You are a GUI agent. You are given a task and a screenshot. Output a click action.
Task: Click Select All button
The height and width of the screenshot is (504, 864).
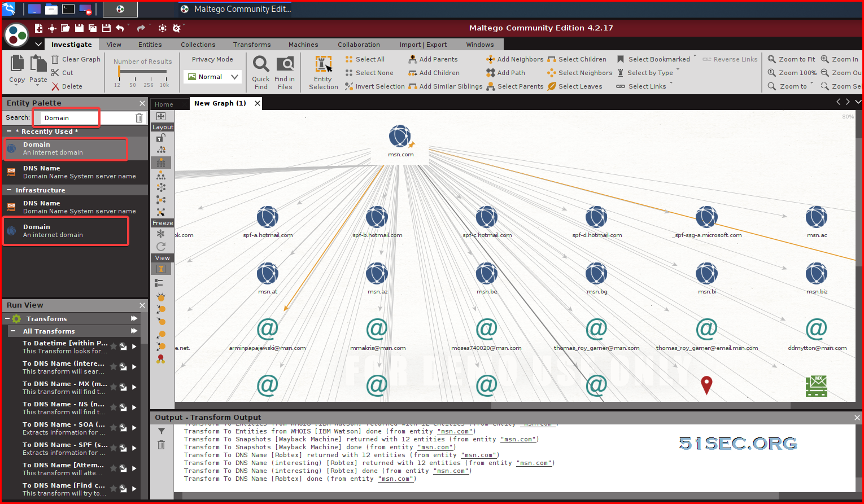(x=365, y=59)
